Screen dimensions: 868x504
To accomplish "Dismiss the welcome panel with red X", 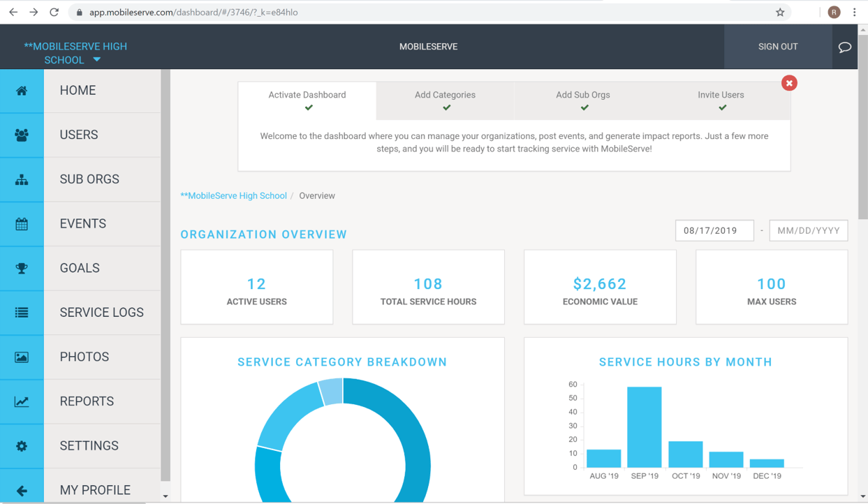I will (789, 83).
